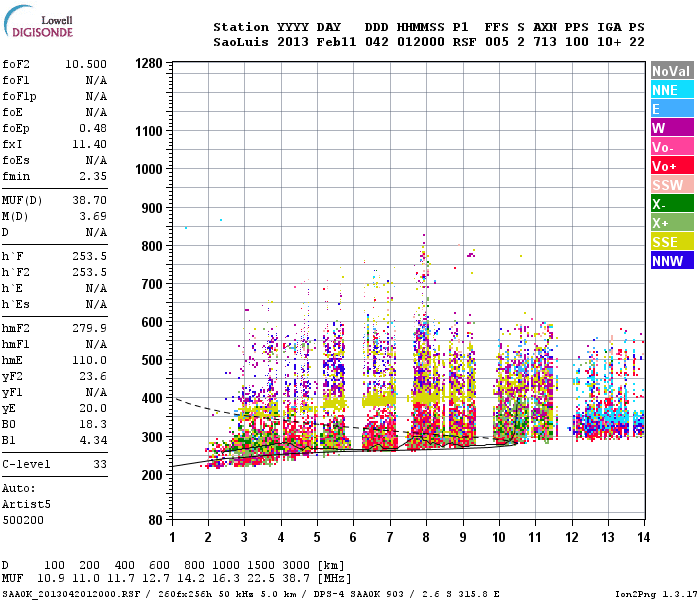
Task: Select the X+ light green legend swatch
Action: (672, 223)
